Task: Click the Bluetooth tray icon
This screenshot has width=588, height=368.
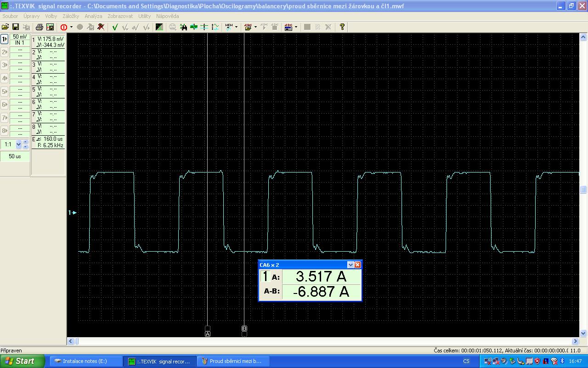Action: pos(562,361)
